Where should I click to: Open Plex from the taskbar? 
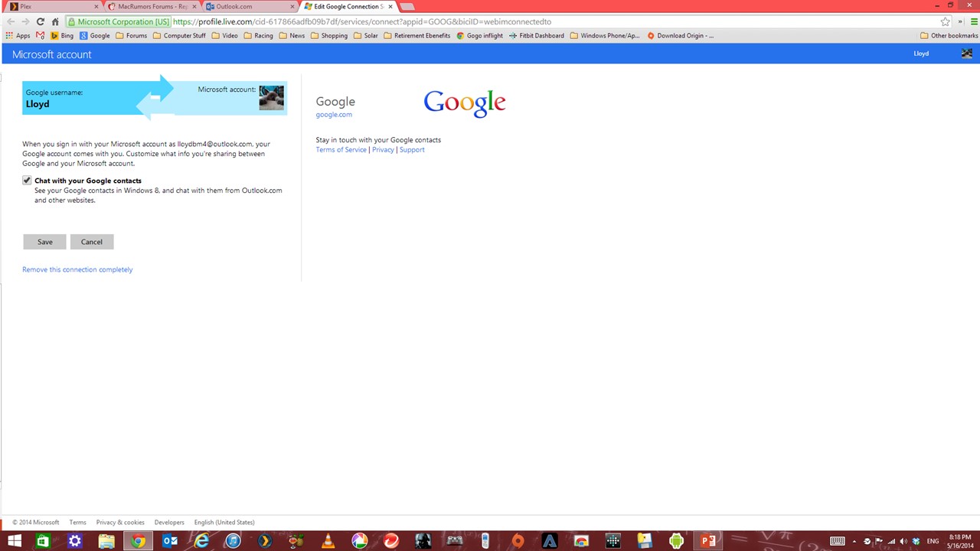pyautogui.click(x=264, y=541)
